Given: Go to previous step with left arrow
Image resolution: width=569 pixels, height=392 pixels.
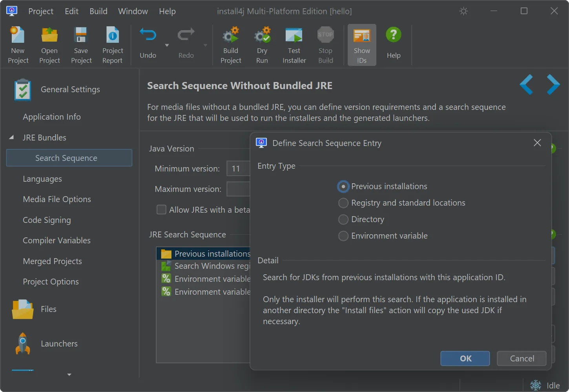Looking at the screenshot, I should tap(526, 84).
